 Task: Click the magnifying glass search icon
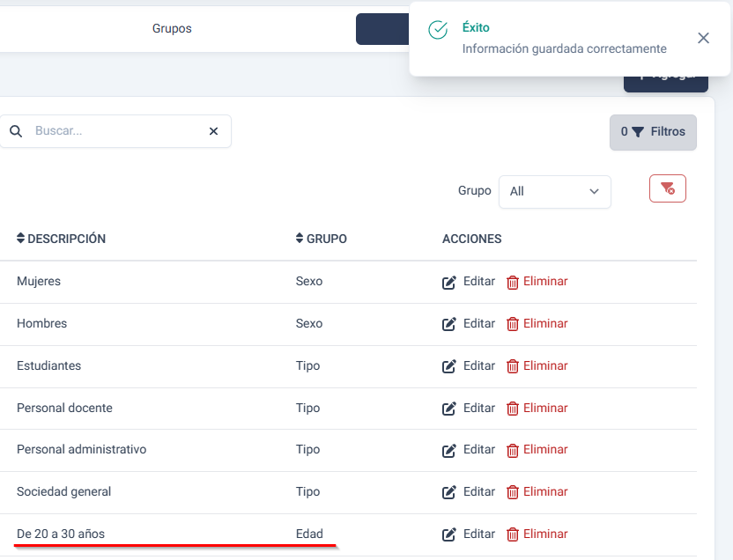[x=16, y=131]
